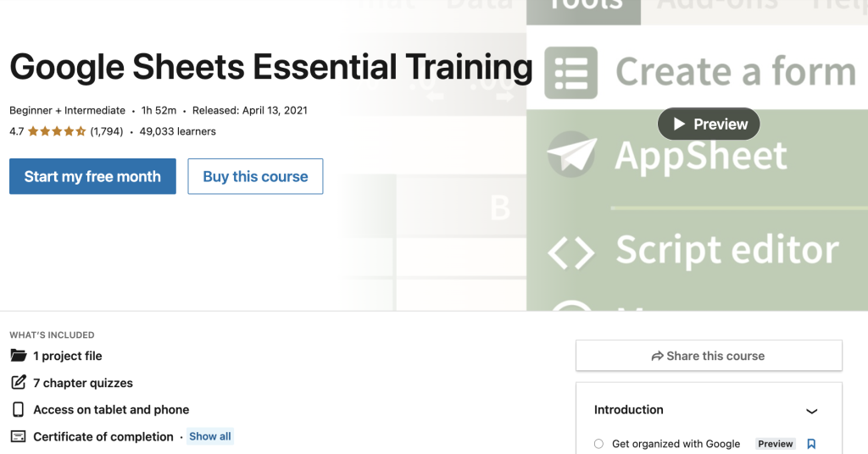Bookmark the Get organized with Google lesson
The image size is (868, 454).
point(811,444)
